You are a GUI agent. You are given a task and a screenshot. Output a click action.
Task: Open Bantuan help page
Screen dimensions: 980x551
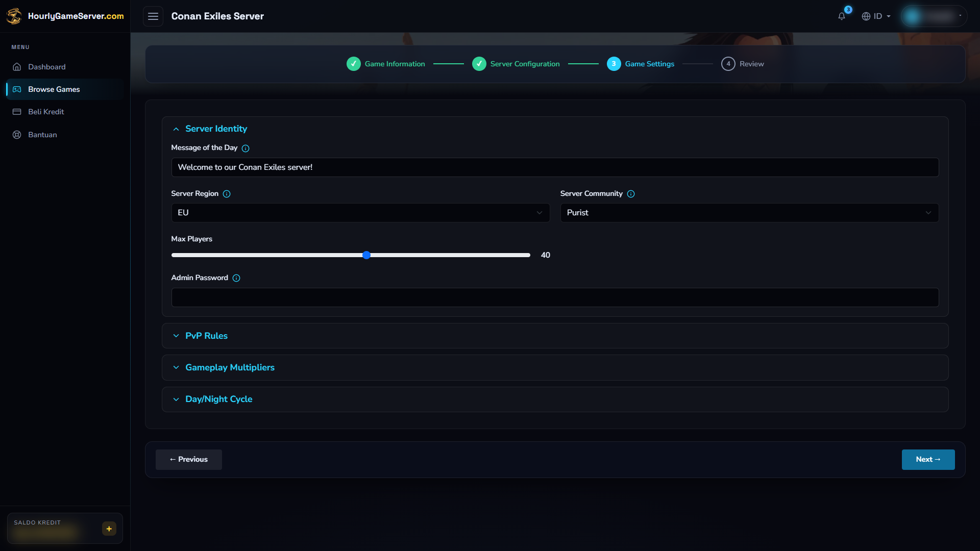point(65,135)
